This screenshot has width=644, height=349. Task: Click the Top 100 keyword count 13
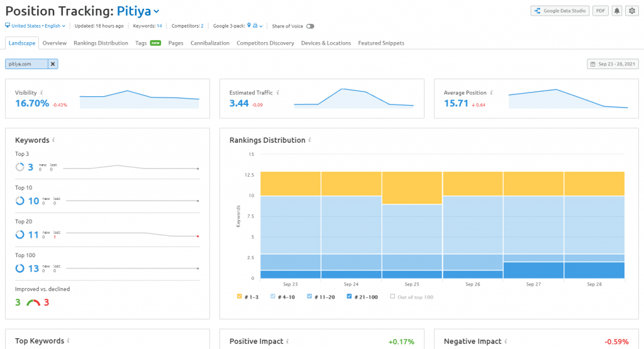coord(33,268)
